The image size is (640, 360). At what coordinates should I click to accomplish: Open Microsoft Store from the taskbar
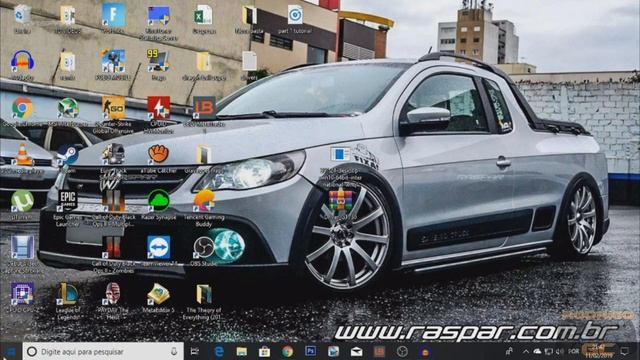click(x=264, y=351)
